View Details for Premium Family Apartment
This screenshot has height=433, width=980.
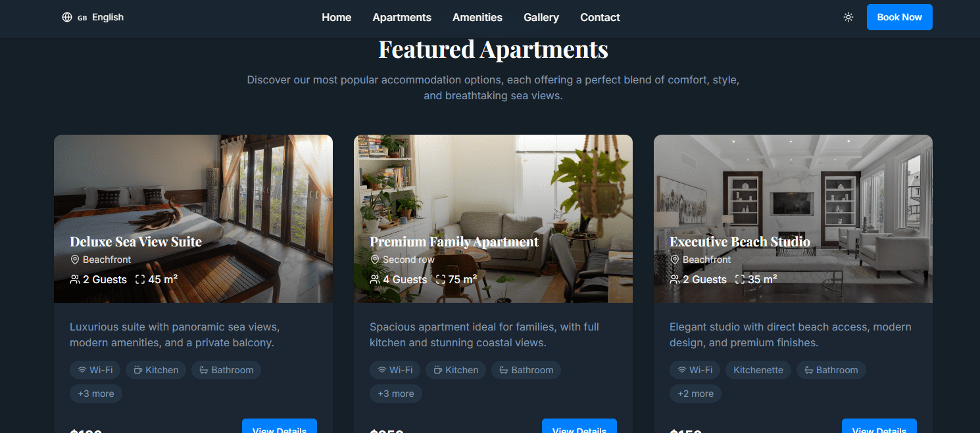point(579,426)
